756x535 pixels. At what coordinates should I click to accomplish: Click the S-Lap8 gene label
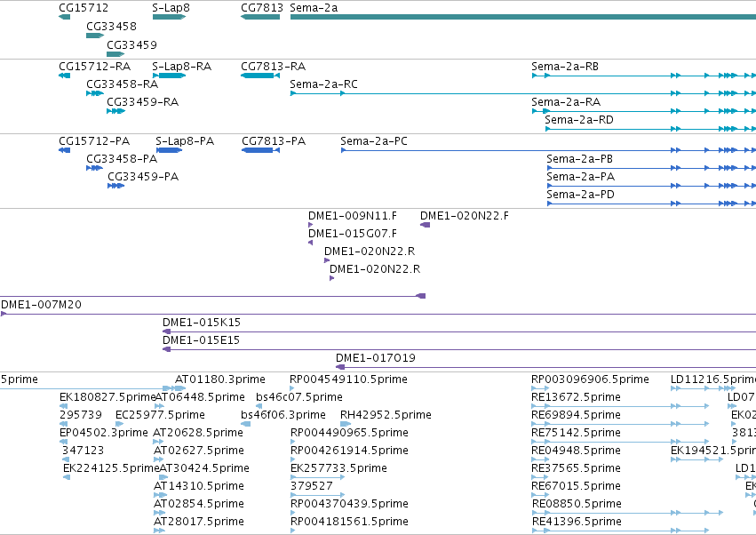(x=171, y=8)
